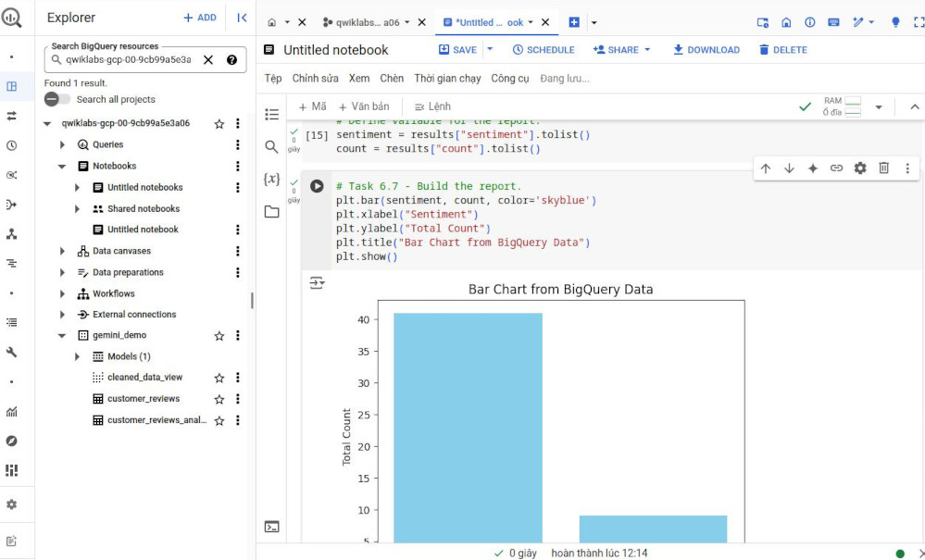The image size is (925, 560).
Task: Expand the Untitled notebooks folder
Action: 77,188
